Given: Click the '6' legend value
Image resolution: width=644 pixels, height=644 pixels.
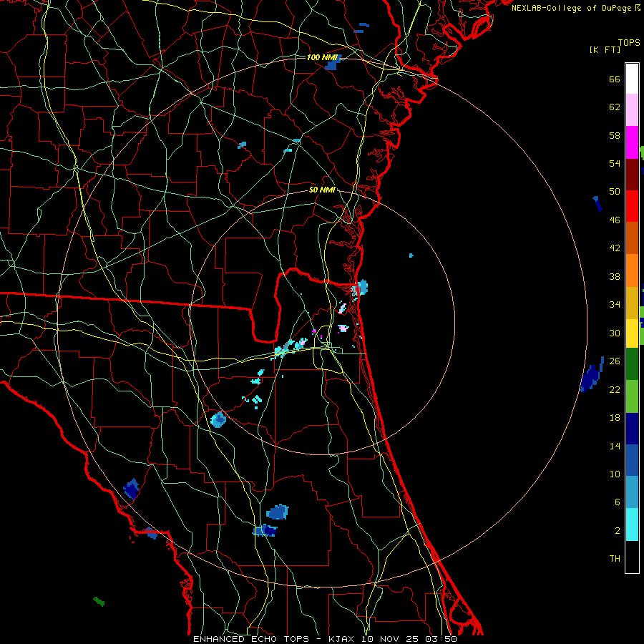Looking at the screenshot, I should pyautogui.click(x=618, y=502).
